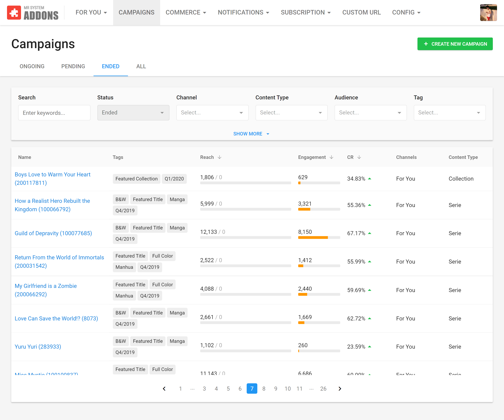
Task: Sort table by CR arrow icon
Action: (359, 157)
